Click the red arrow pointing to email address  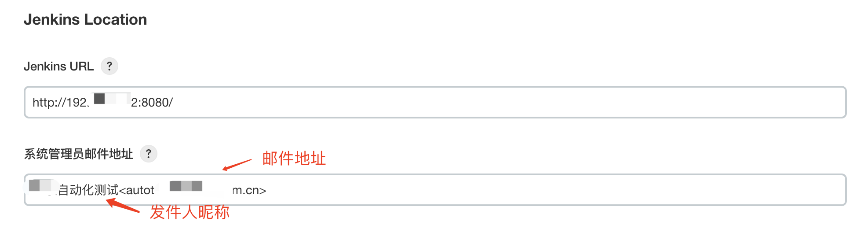(237, 165)
